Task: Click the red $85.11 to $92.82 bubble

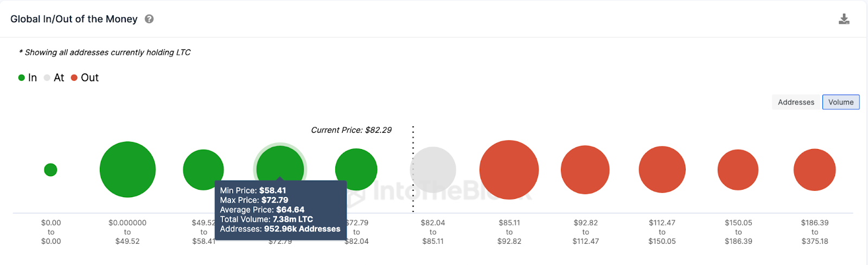Action: (x=509, y=170)
